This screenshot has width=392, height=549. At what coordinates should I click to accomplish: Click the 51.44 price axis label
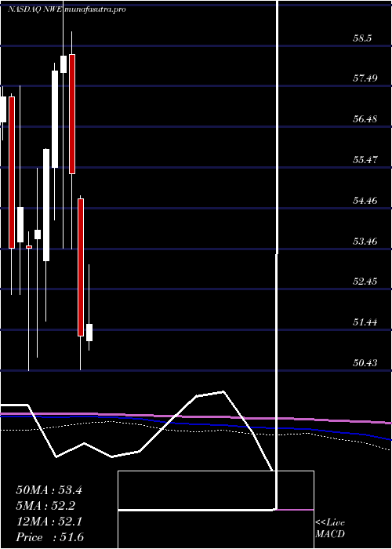365,322
